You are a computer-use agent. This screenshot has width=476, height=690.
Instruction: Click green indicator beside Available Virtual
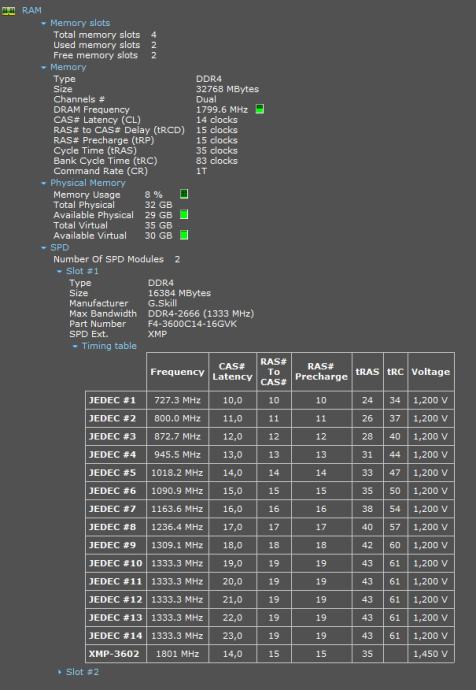[x=184, y=235]
